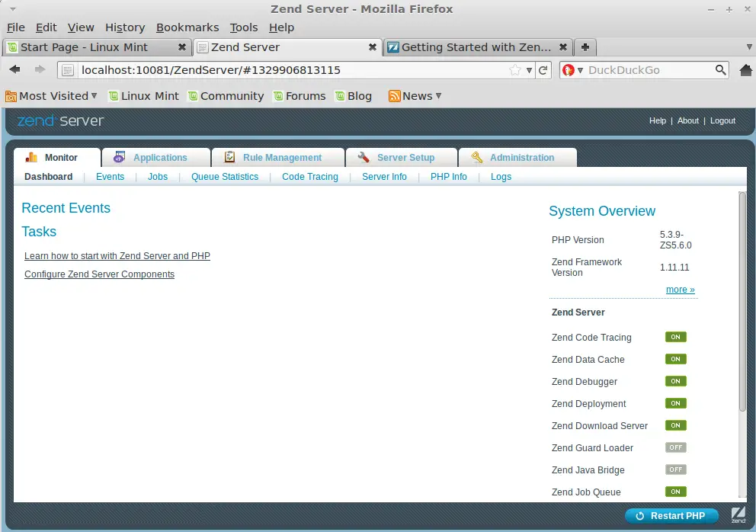Click About in the header
Image resolution: width=756 pixels, height=532 pixels.
click(x=687, y=120)
